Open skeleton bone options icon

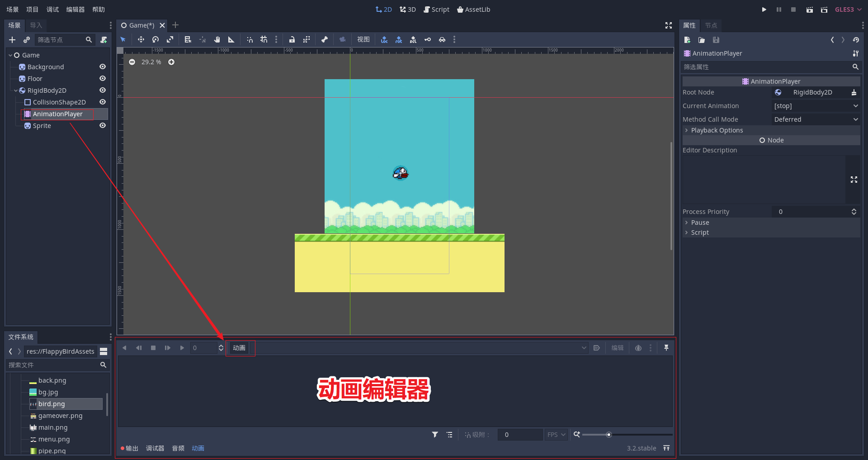325,40
